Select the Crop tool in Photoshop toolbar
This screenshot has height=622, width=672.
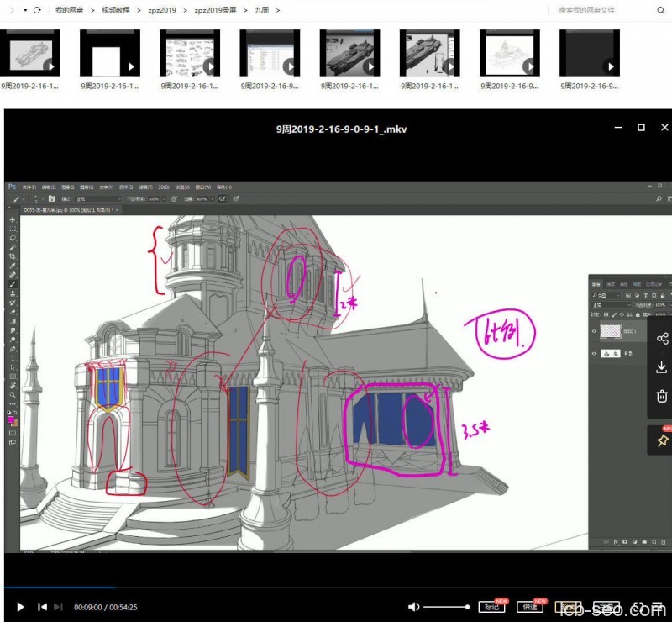(13, 256)
